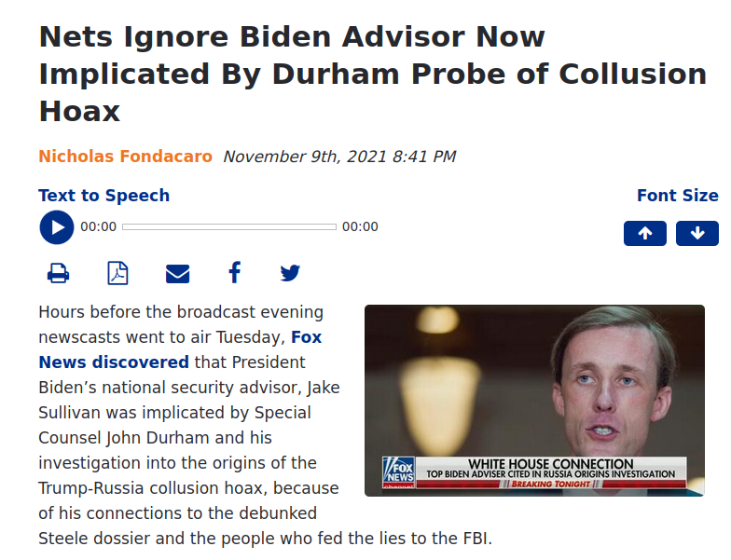The height and width of the screenshot is (560, 731).
Task: Click the audio progress bar track
Action: pyautogui.click(x=229, y=227)
